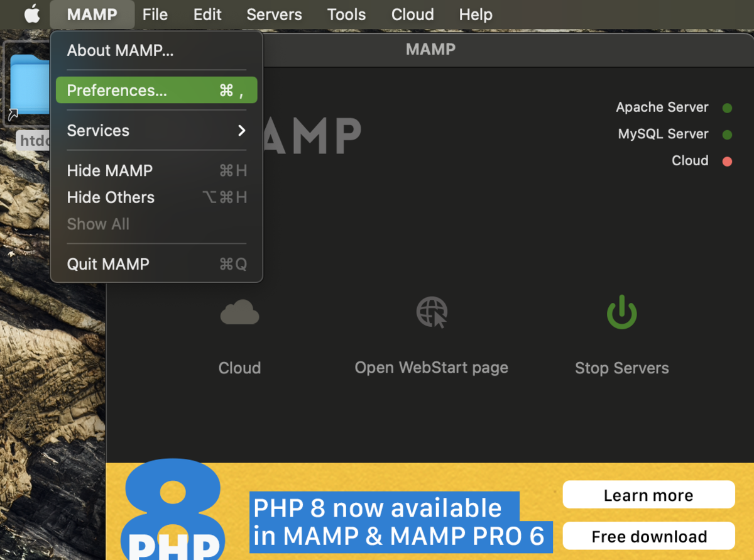754x560 pixels.
Task: Click the MySQL Server status indicator
Action: point(727,134)
